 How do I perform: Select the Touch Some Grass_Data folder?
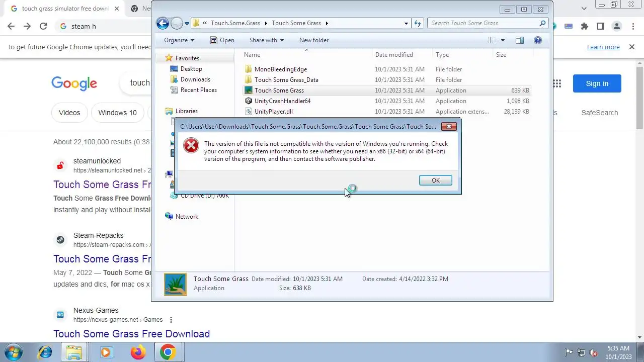(x=286, y=80)
